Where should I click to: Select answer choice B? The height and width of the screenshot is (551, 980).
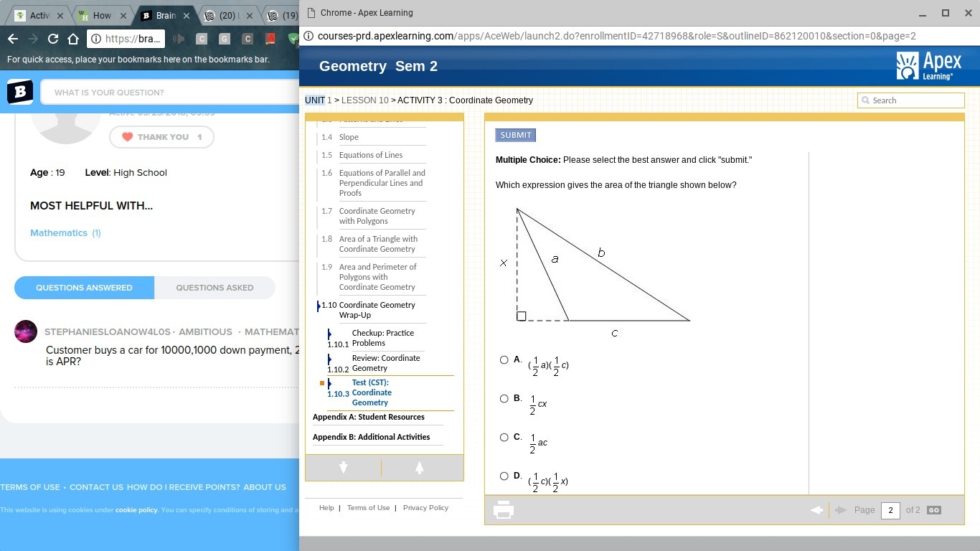(504, 398)
